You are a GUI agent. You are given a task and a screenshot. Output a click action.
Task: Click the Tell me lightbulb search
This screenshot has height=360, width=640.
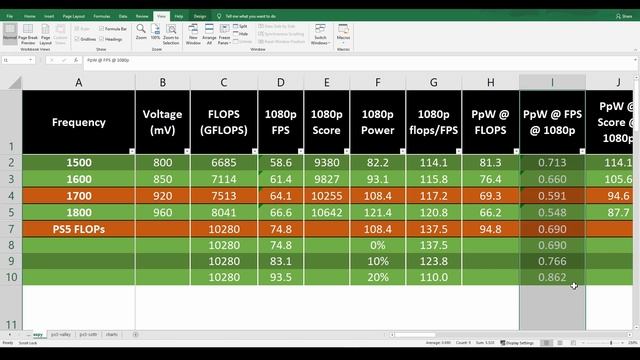219,16
